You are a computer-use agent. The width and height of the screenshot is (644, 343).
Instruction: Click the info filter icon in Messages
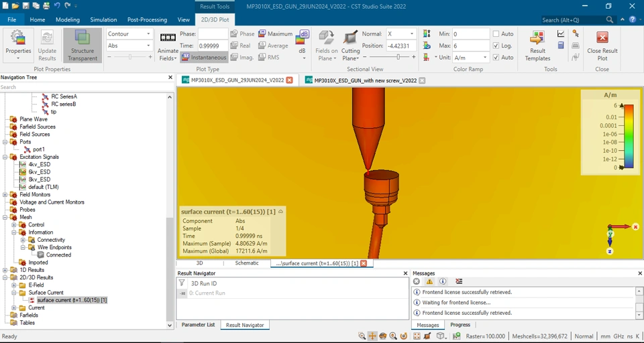pos(442,281)
